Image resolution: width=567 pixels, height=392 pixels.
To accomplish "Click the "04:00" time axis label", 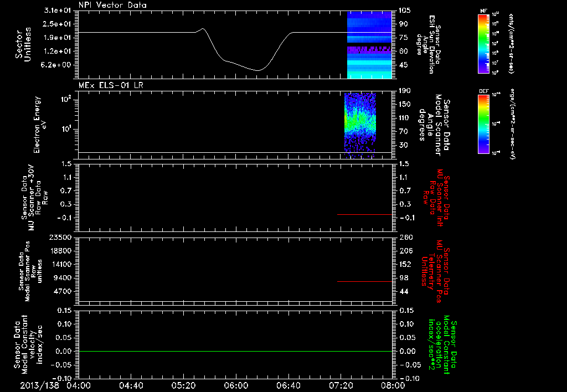I will tap(79, 385).
